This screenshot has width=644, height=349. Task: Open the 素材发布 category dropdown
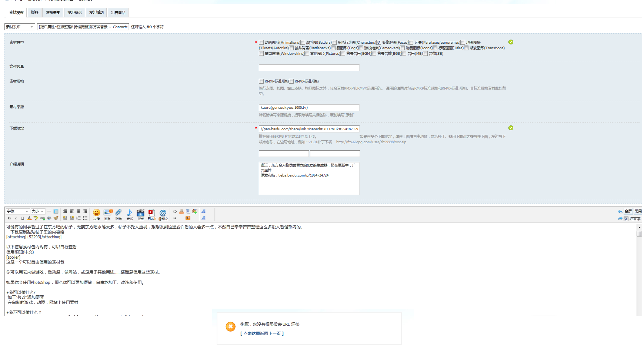[x=20, y=27]
